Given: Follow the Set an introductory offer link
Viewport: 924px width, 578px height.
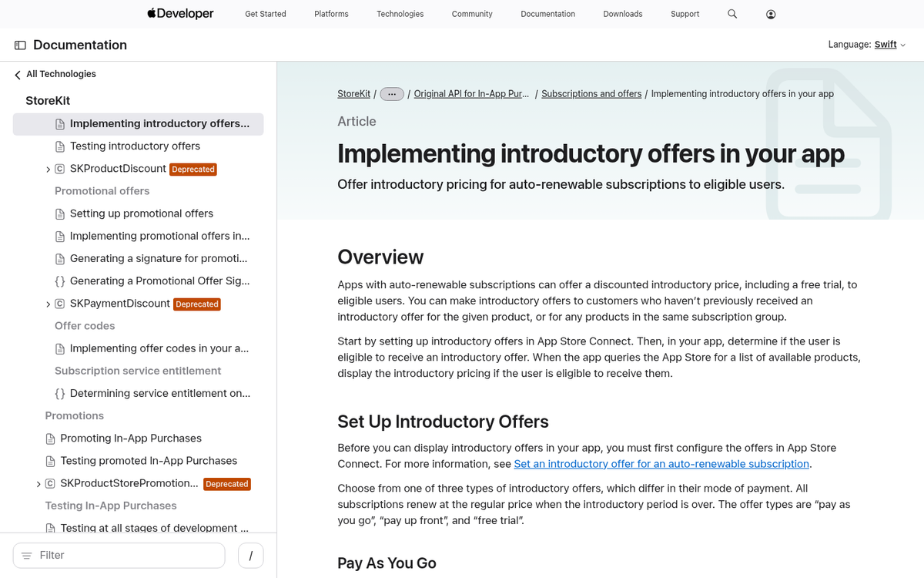Looking at the screenshot, I should 661,464.
